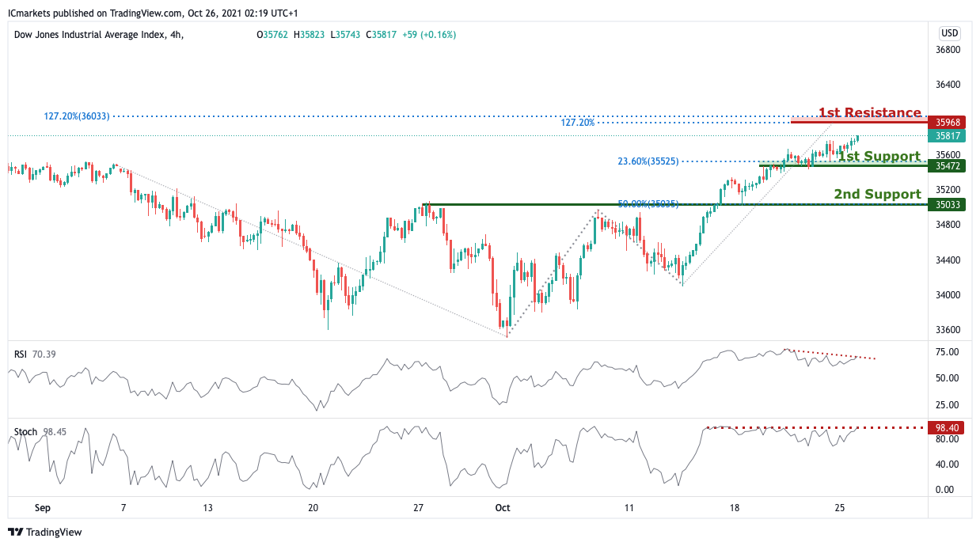
Task: Click the 35600 price axis label
Action: coord(948,155)
